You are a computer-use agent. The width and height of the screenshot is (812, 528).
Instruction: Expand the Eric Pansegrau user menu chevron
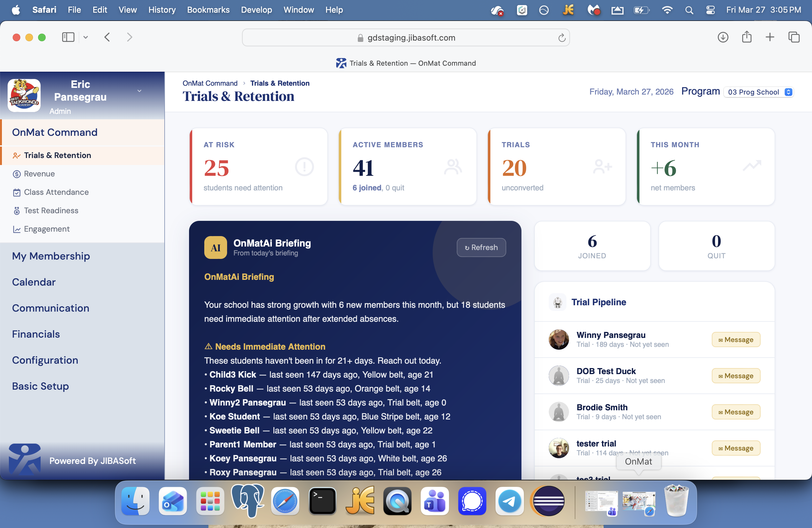[x=139, y=91]
